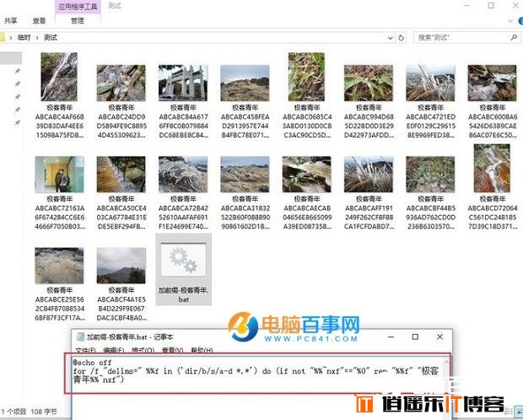
Task: Select rocky image ABCABCA72B42
Action: (x=183, y=174)
